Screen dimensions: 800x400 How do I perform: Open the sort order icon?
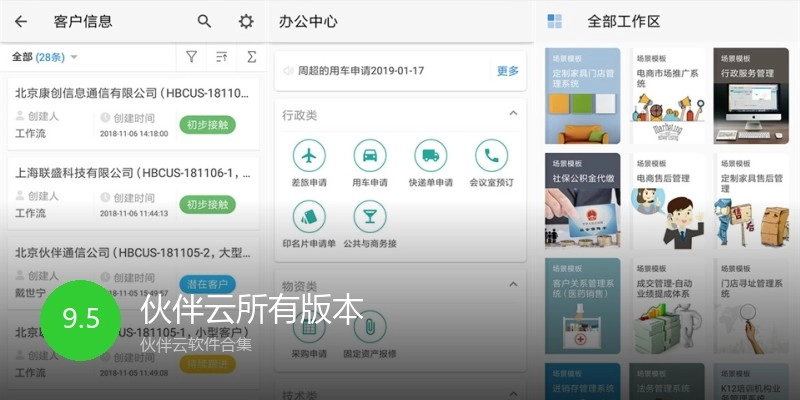click(x=221, y=57)
